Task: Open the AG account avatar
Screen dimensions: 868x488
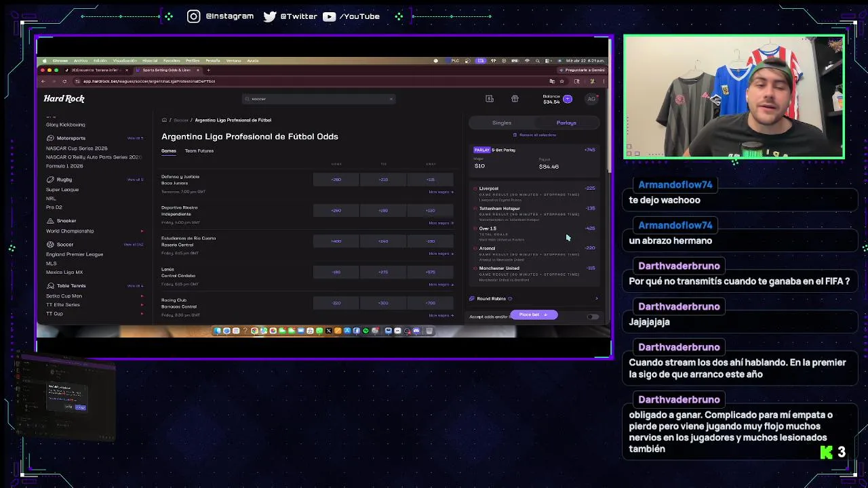Action: click(591, 99)
